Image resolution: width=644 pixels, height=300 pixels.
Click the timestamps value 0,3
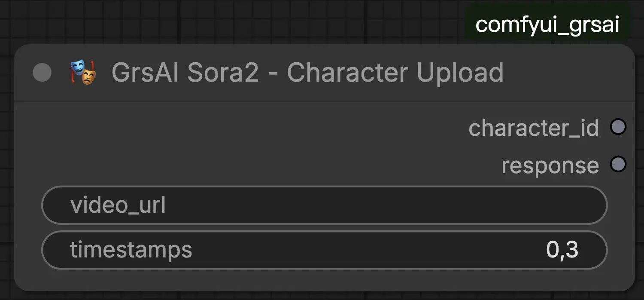tap(562, 250)
